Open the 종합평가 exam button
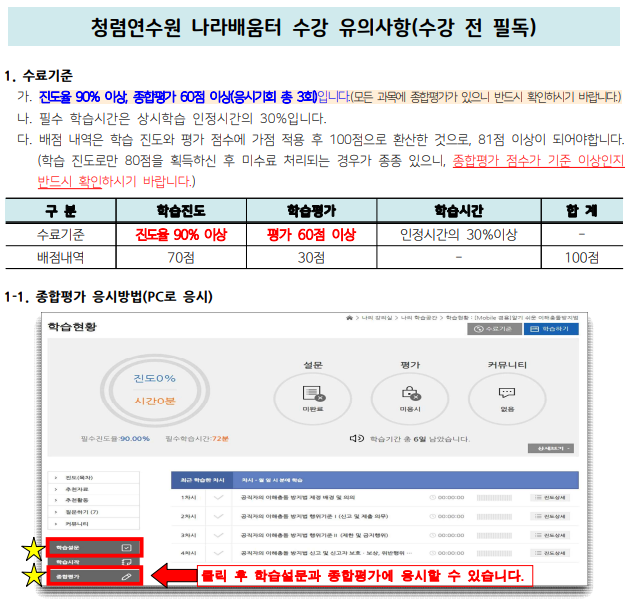The height and width of the screenshot is (602, 627). pos(94,576)
